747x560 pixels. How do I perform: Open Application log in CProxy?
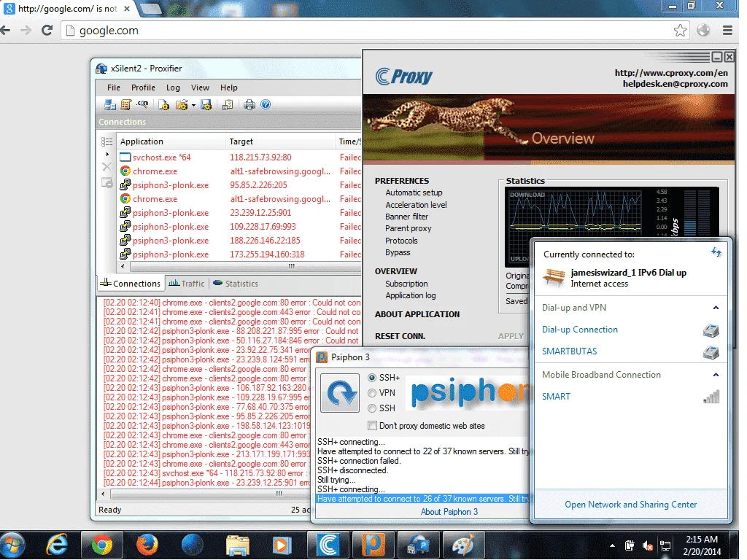tap(410, 295)
